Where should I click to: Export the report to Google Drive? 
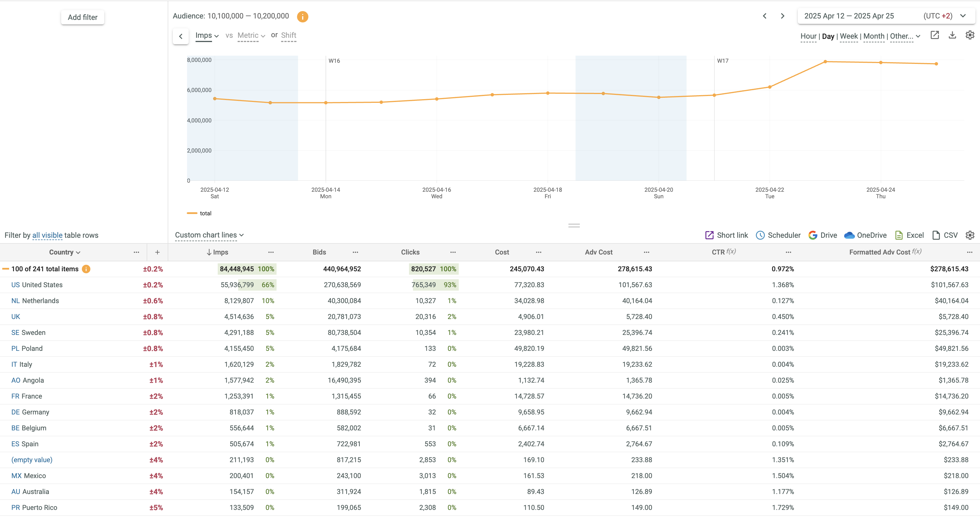823,235
